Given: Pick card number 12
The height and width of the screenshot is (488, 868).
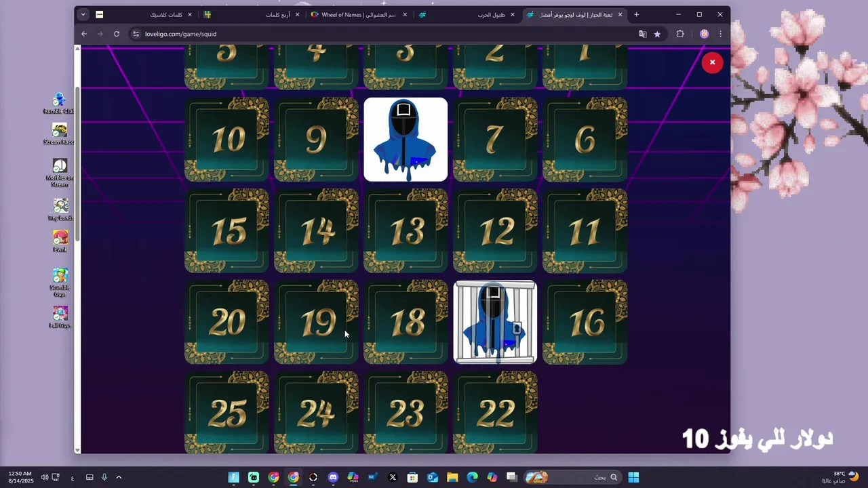Looking at the screenshot, I should point(495,231).
